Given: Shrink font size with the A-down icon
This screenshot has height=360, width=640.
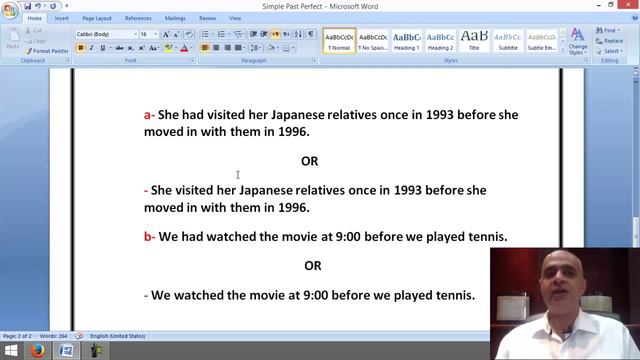Looking at the screenshot, I should click(176, 35).
